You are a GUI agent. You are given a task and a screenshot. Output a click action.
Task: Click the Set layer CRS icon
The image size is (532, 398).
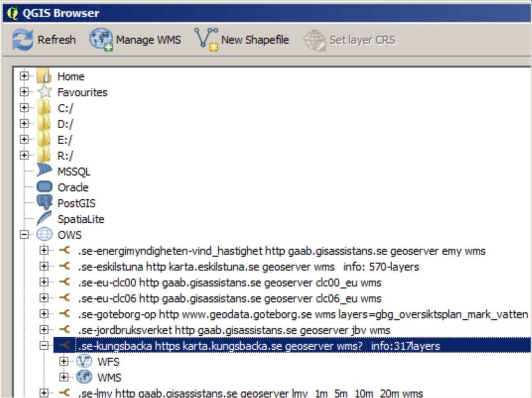[315, 40]
